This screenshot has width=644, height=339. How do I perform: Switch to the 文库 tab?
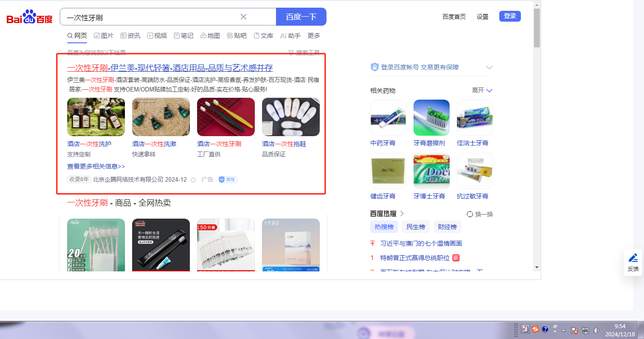(263, 36)
